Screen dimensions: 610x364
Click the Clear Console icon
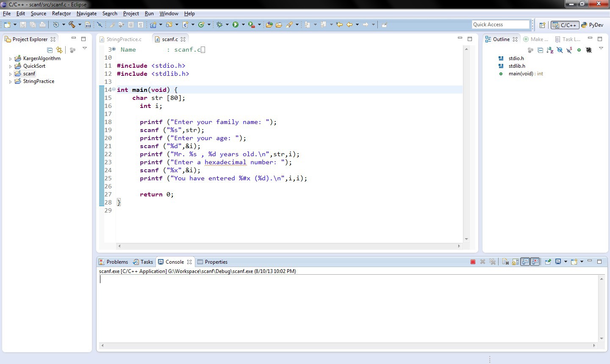[505, 262]
